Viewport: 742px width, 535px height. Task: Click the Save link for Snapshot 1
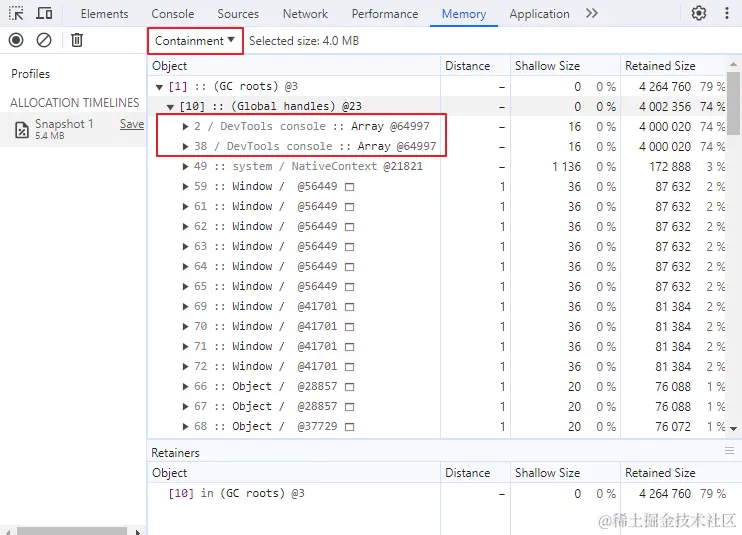point(132,124)
